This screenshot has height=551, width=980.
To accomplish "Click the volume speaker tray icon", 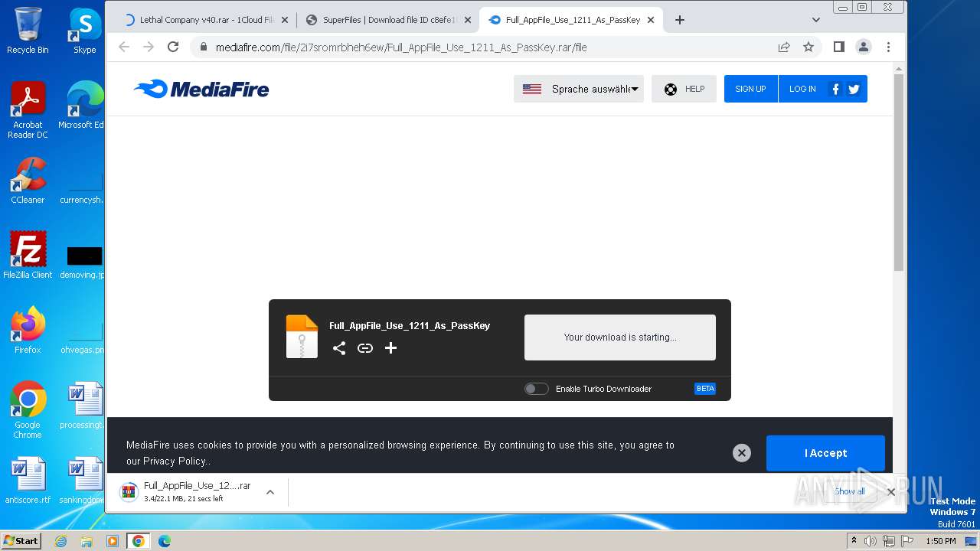I will 871,540.
